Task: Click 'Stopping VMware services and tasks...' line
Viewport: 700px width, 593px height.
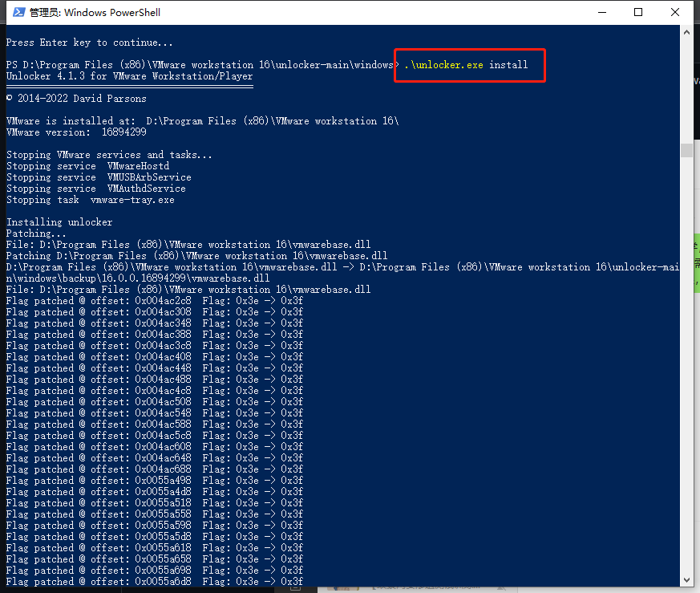Action: point(109,155)
